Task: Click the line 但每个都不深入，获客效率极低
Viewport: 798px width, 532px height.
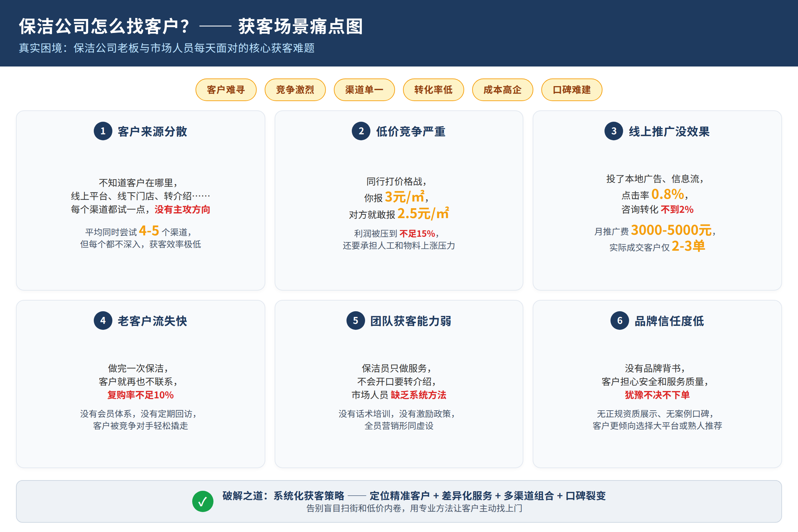Action: pos(140,244)
